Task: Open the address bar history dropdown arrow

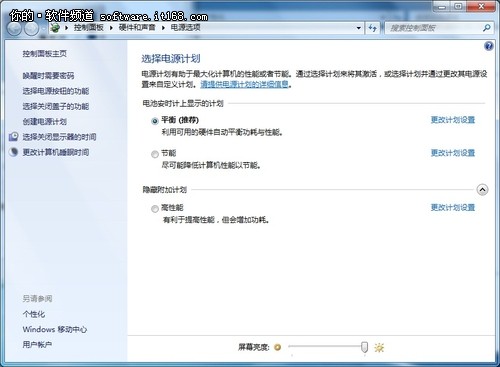Action: [x=359, y=28]
